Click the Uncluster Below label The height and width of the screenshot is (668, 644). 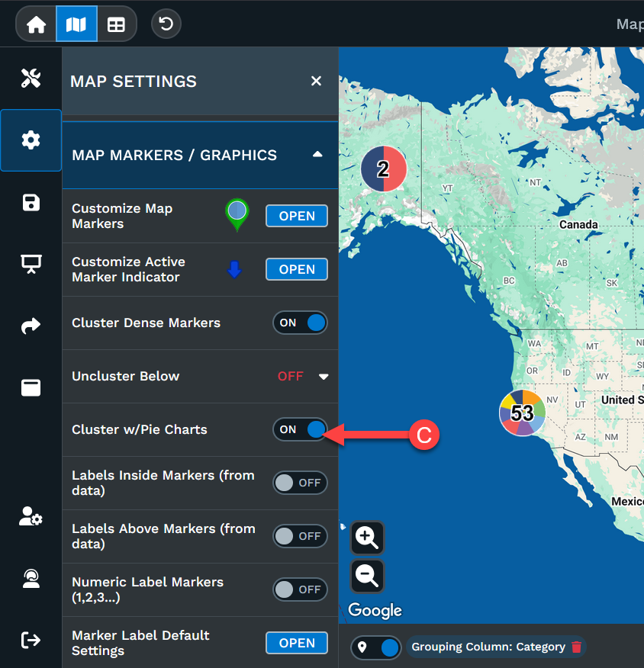126,376
